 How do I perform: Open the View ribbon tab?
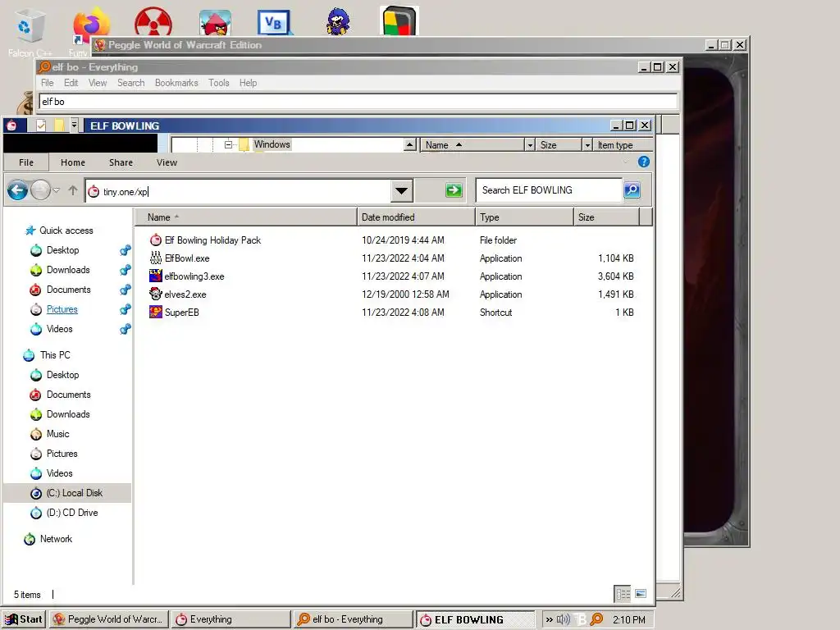point(167,162)
